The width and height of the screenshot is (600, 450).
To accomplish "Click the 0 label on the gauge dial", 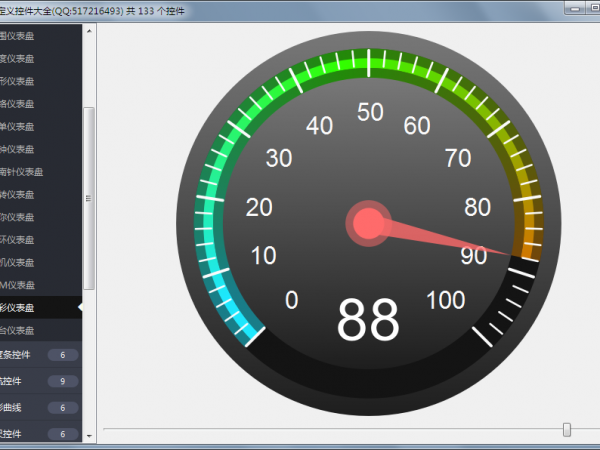I will coord(291,300).
